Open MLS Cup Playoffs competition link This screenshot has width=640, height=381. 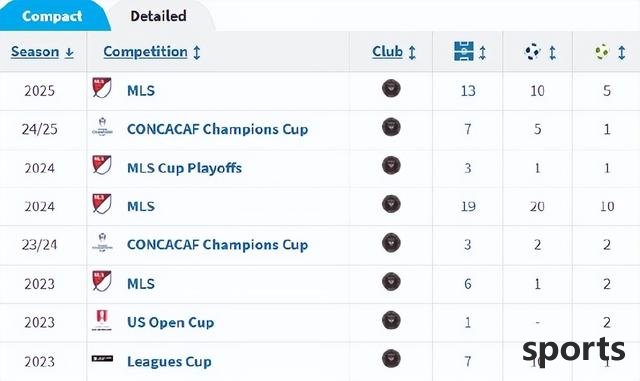pos(184,168)
